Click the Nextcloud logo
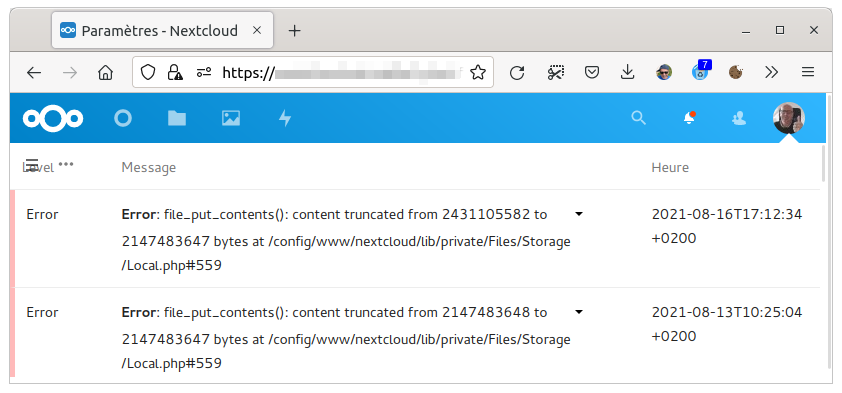Image resolution: width=842 pixels, height=393 pixels. pos(53,118)
